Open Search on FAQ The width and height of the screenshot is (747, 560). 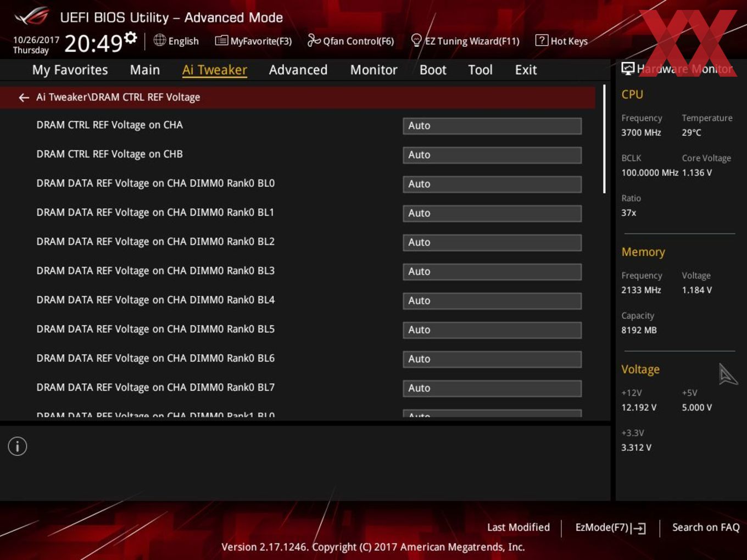click(x=706, y=527)
